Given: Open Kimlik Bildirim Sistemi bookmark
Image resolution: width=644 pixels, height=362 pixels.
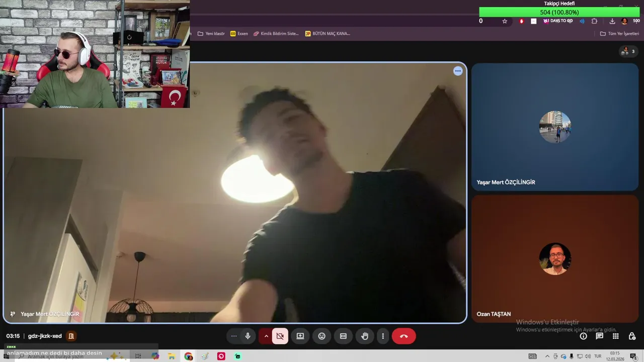Looking at the screenshot, I should (x=276, y=34).
